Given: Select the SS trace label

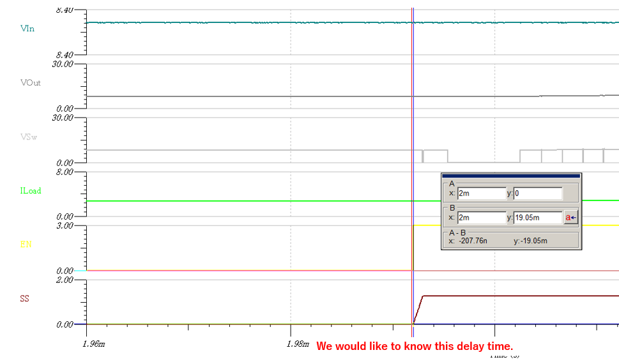Looking at the screenshot, I should coord(24,298).
